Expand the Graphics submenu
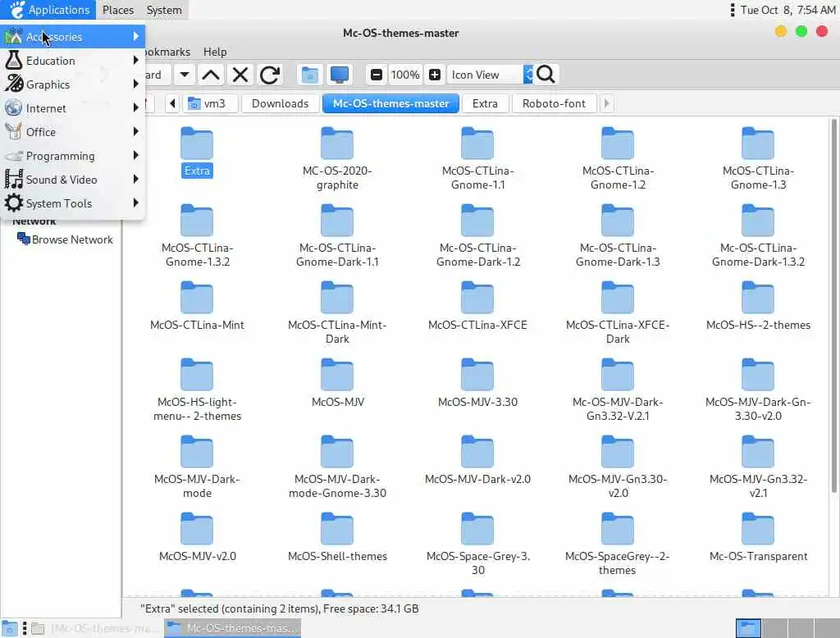Screen dimensions: 840x638 click(73, 84)
